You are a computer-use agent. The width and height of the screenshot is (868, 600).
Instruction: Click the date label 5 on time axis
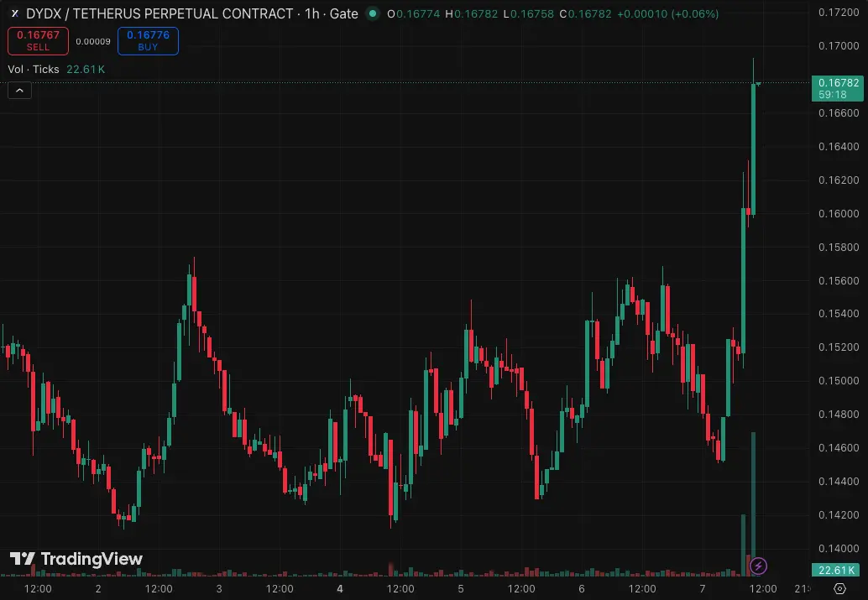[461, 589]
